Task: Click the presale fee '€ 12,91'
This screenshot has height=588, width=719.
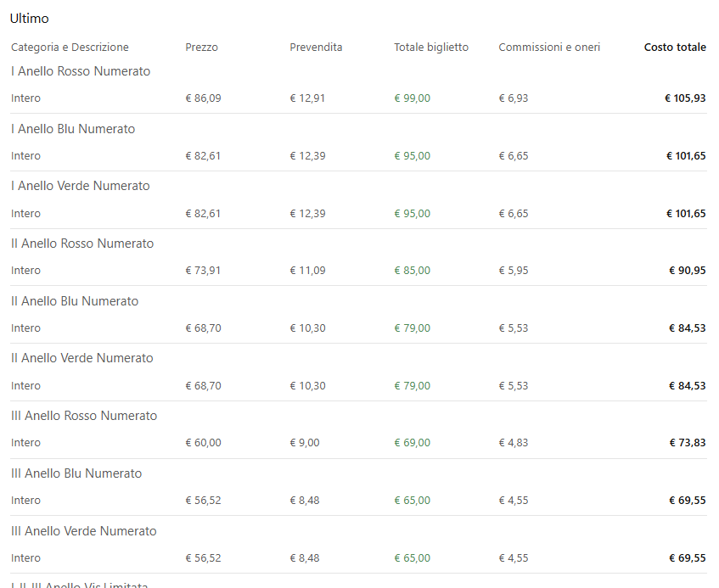Action: 307,98
